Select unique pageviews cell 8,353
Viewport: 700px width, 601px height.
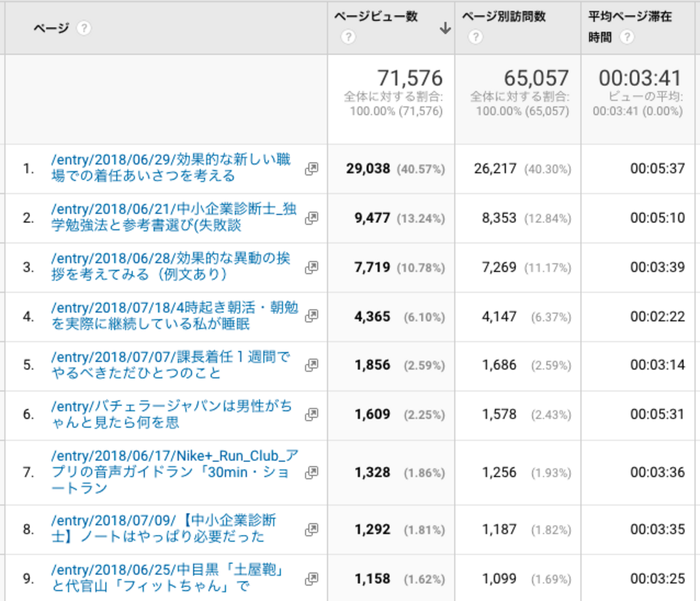(x=499, y=218)
